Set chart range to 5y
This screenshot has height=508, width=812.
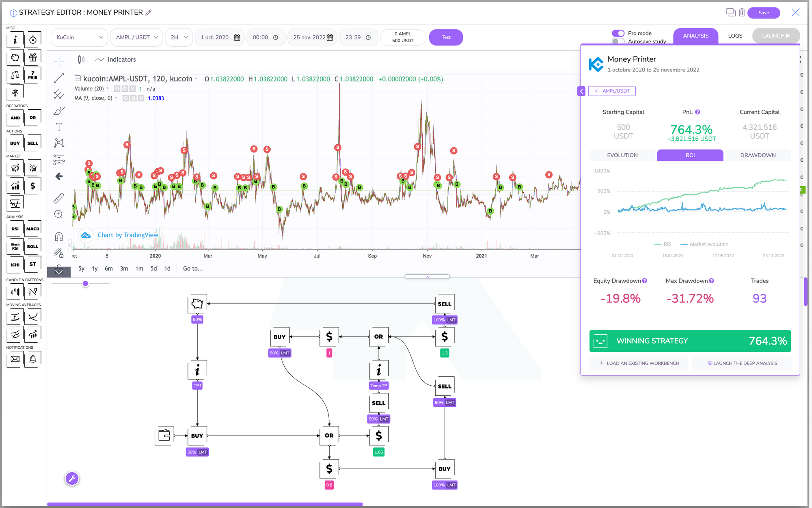(x=81, y=269)
